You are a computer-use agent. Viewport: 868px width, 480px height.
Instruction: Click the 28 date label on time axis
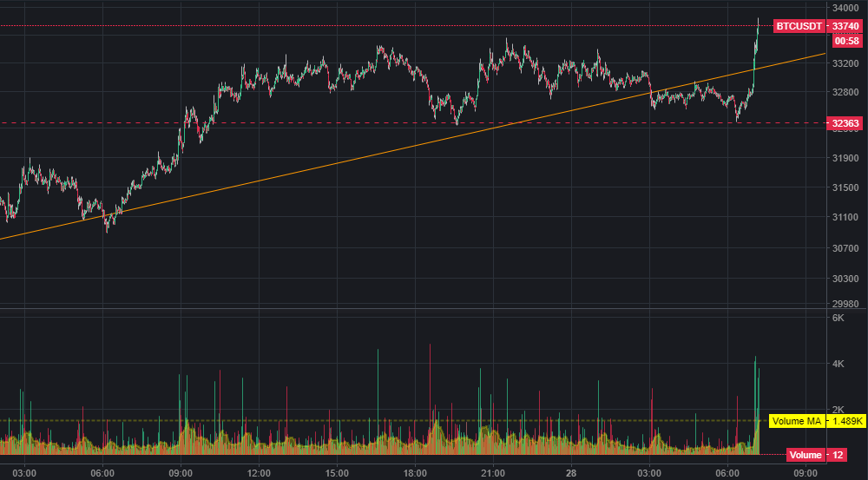point(571,473)
